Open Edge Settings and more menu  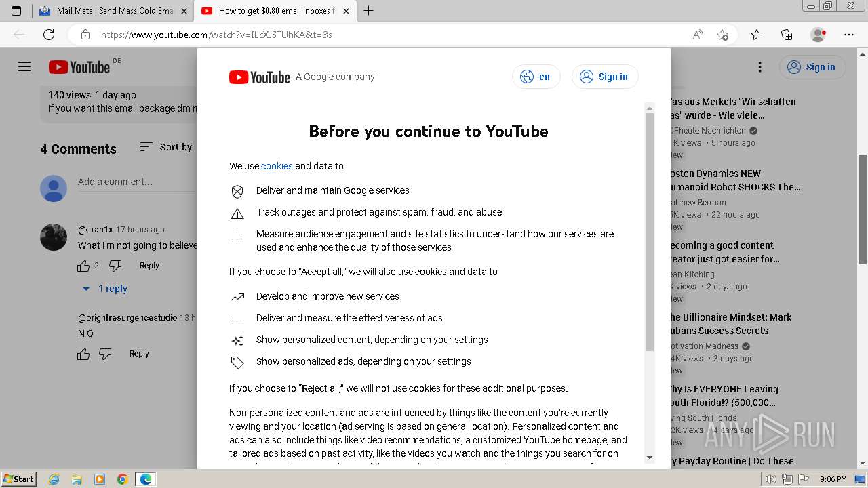[x=849, y=35]
